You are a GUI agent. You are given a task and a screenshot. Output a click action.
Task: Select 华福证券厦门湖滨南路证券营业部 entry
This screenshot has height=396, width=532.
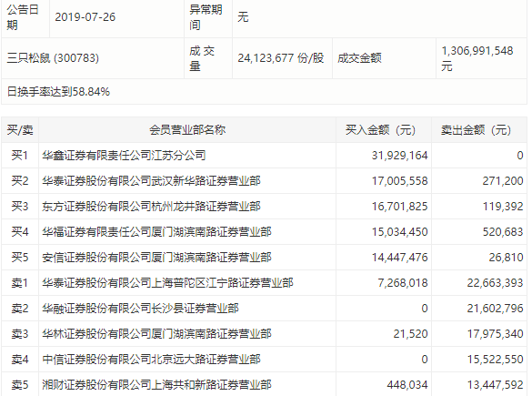tap(156, 232)
